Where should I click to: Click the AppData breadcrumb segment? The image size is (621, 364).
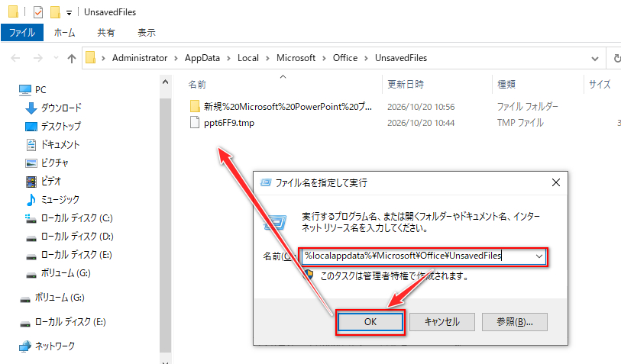point(202,58)
